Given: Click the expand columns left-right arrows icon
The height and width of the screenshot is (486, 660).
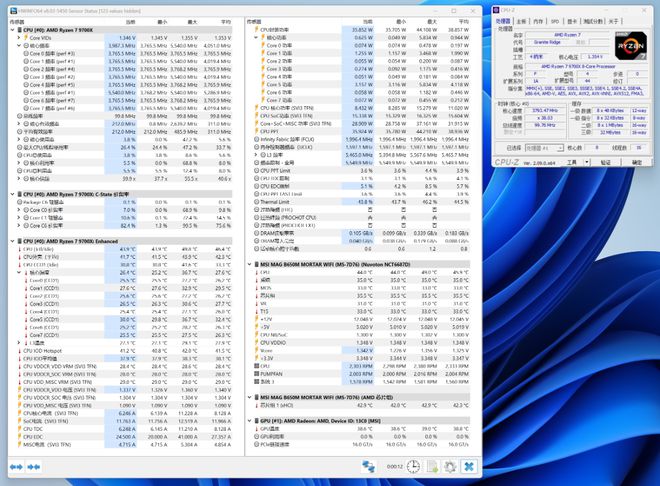Looking at the screenshot, I should pyautogui.click(x=17, y=467).
